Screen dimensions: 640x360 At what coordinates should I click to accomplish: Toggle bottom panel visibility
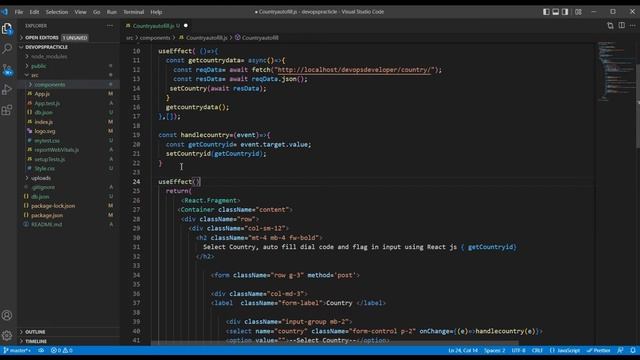[x=556, y=12]
